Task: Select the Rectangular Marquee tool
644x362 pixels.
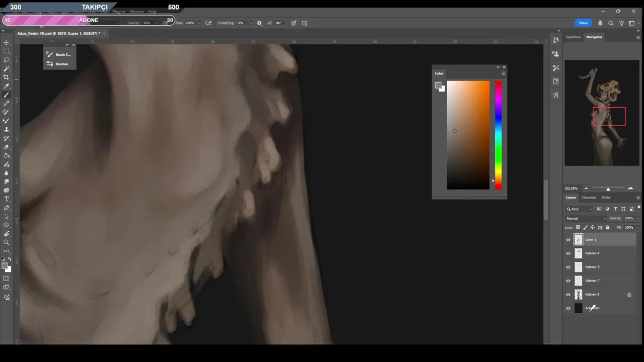Action: tap(7, 51)
